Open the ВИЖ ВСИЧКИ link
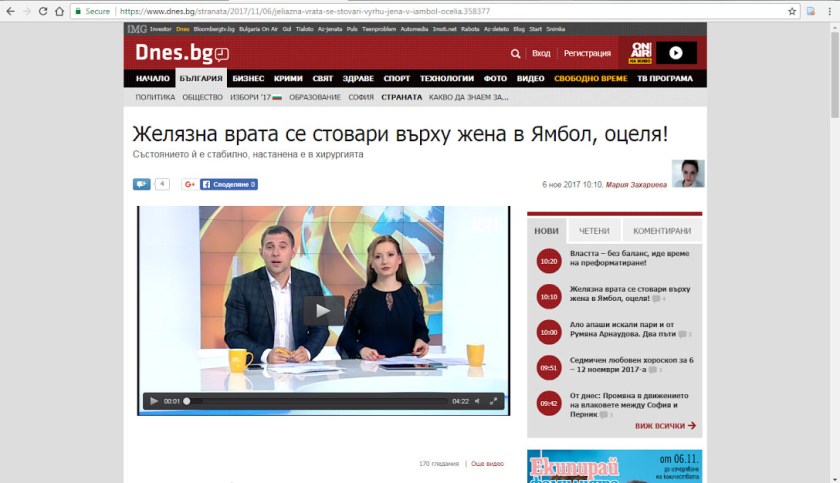840x483 pixels. coord(665,426)
